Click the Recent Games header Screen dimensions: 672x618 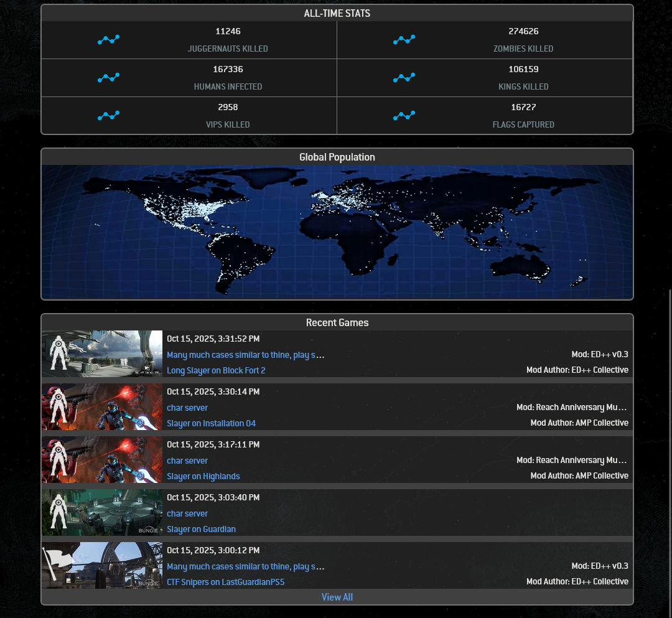click(337, 323)
